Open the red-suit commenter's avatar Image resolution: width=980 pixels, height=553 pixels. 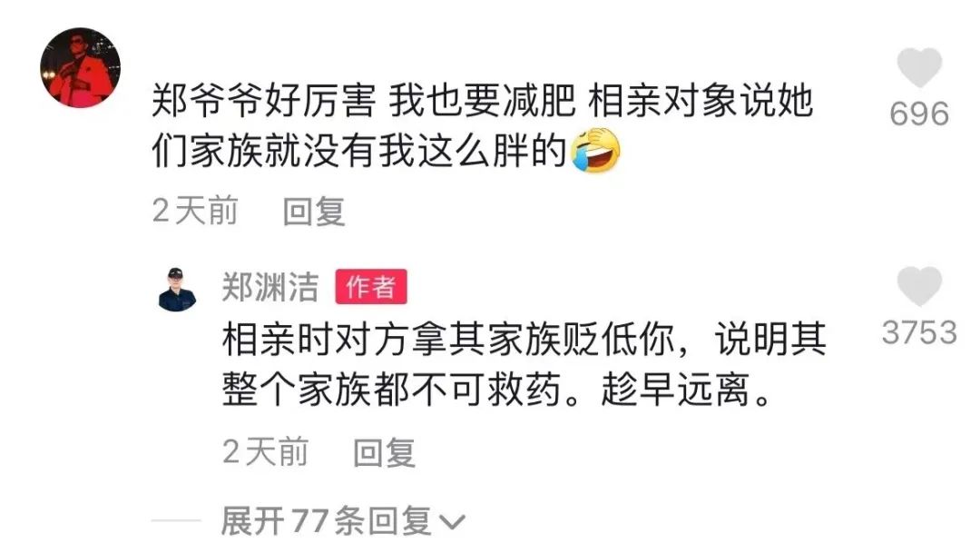(x=80, y=67)
